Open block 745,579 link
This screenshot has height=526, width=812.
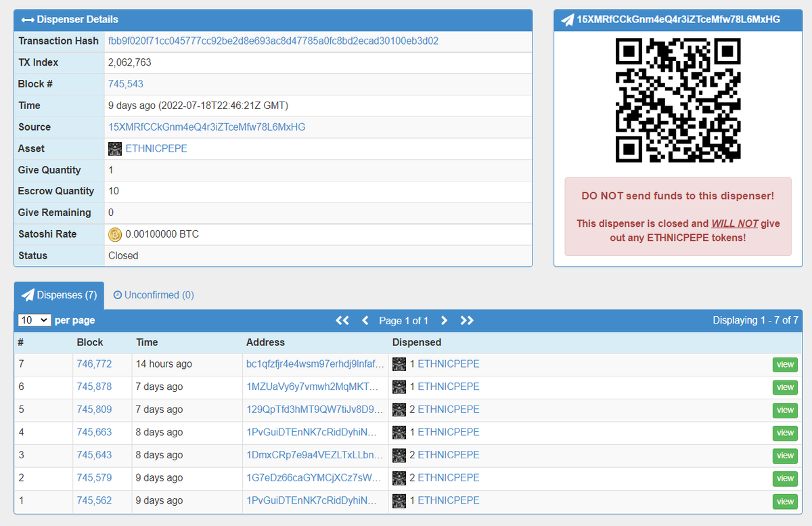click(x=94, y=477)
